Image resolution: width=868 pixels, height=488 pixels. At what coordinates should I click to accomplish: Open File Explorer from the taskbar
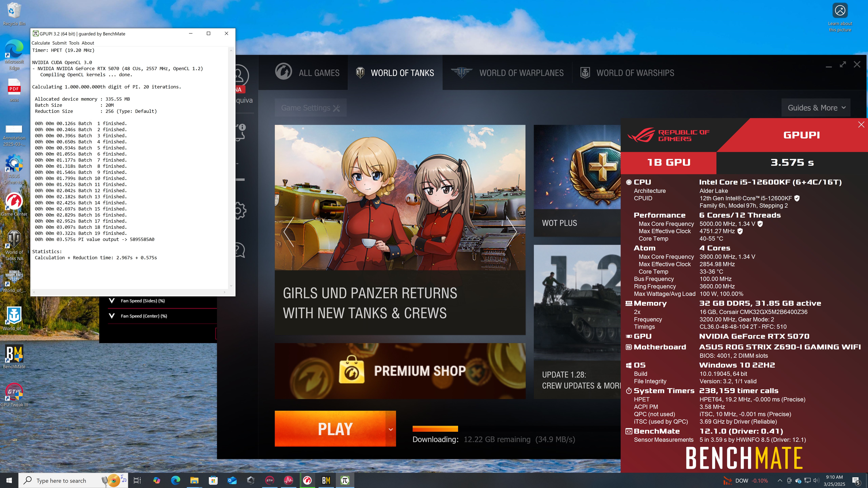coord(194,480)
